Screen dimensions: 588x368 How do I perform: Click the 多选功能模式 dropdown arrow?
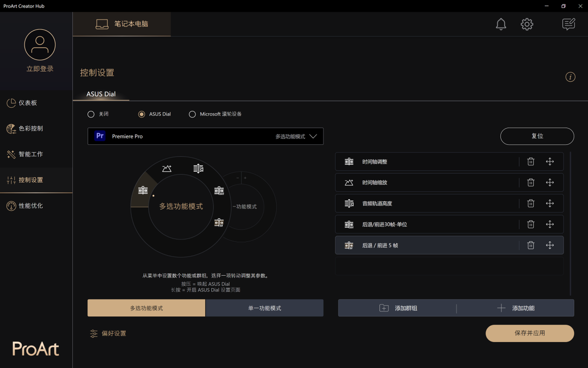[x=313, y=136]
